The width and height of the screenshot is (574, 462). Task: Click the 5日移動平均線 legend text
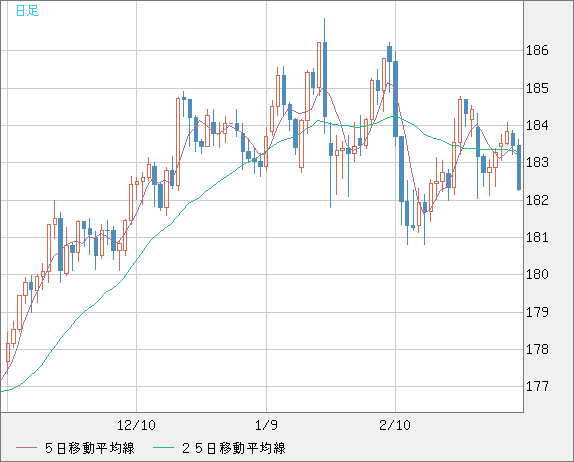(x=90, y=448)
